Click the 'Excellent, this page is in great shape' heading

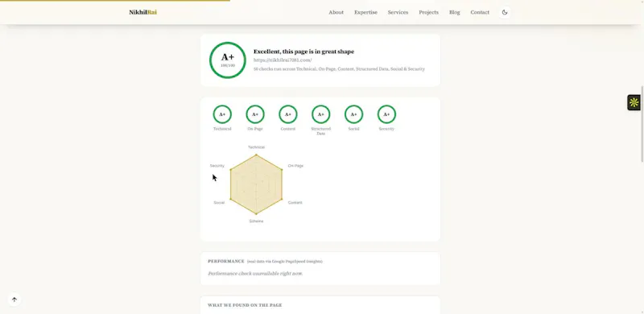point(303,52)
